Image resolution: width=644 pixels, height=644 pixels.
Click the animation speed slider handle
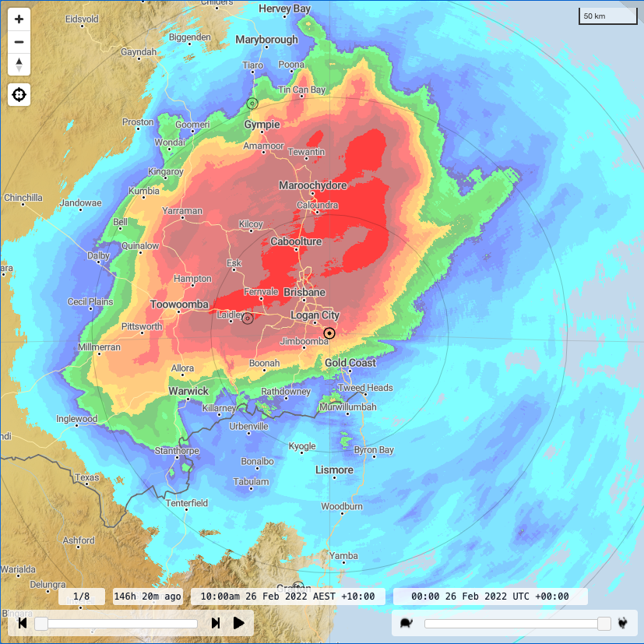tap(604, 624)
